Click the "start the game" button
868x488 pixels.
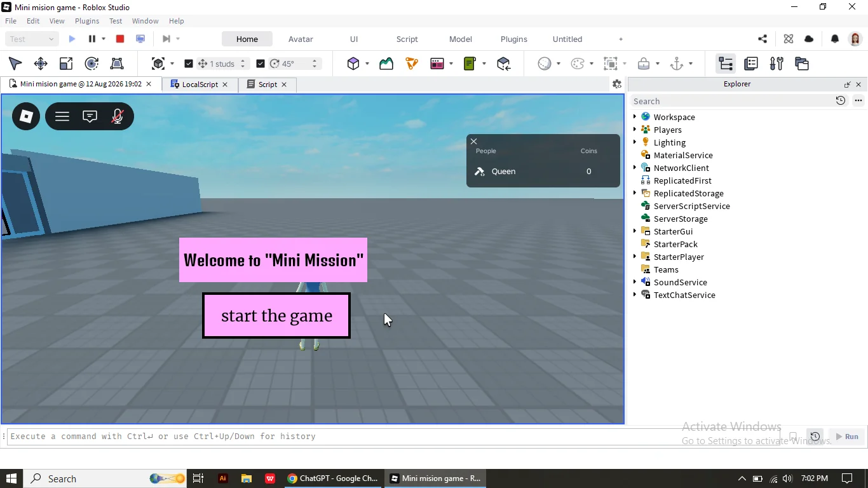click(276, 316)
